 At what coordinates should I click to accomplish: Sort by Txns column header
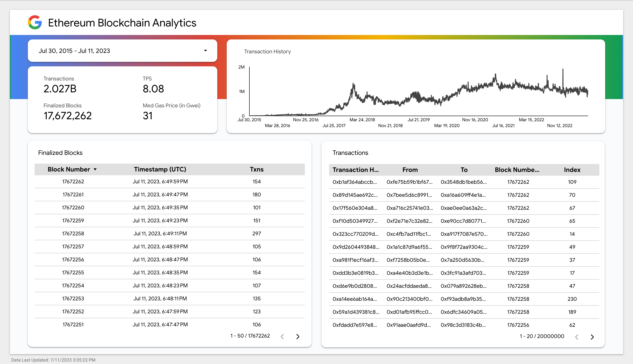(257, 169)
